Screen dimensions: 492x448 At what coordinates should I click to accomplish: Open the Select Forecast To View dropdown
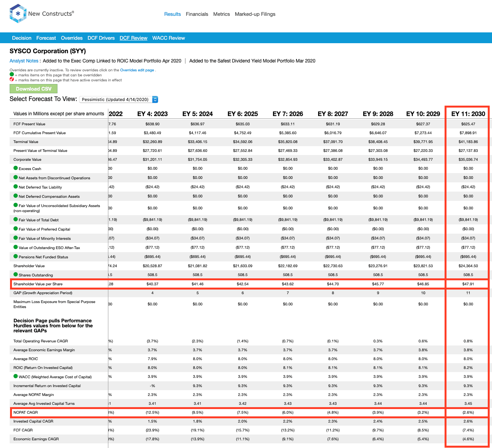(x=119, y=99)
